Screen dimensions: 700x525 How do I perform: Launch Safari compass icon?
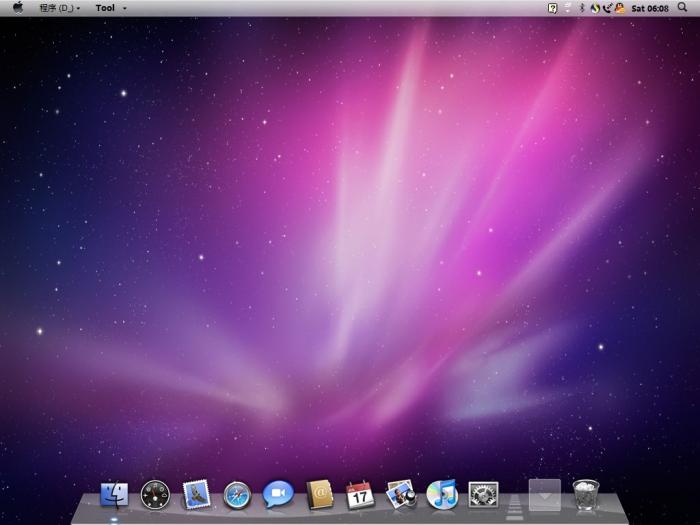(x=237, y=495)
